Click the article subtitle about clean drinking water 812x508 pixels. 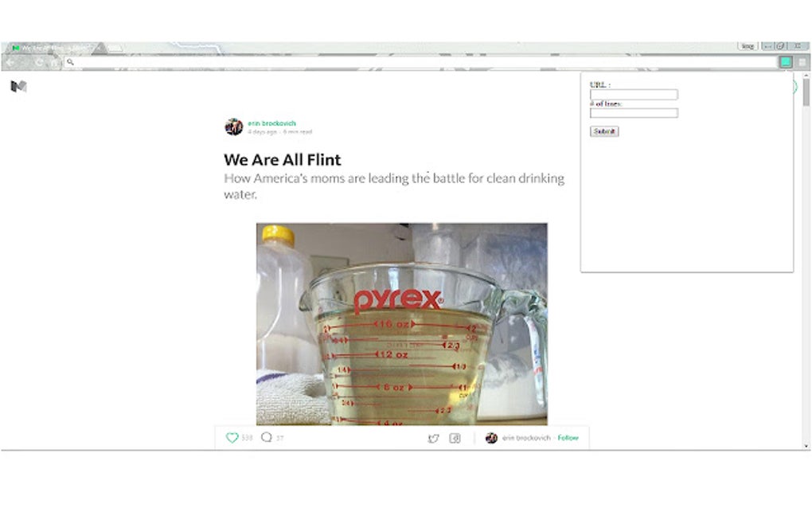pos(394,186)
